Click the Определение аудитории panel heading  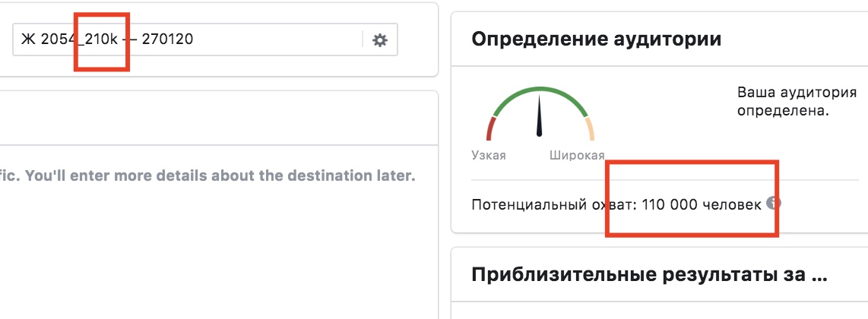pos(596,39)
